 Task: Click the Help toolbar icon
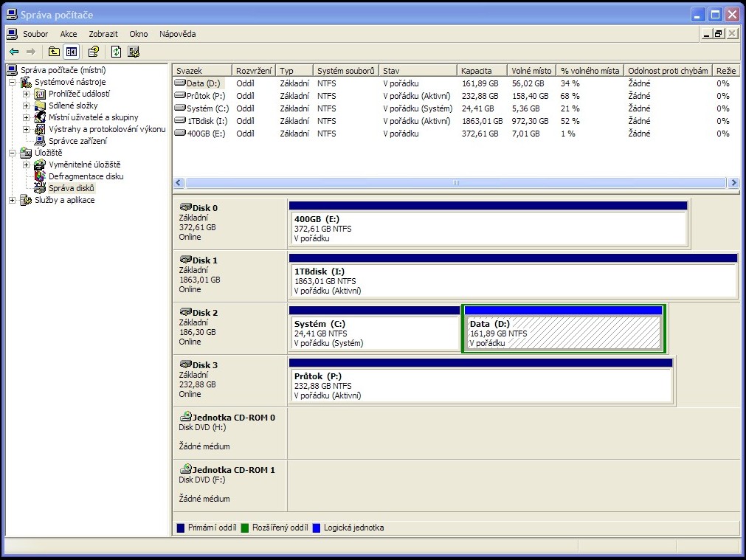pos(94,52)
